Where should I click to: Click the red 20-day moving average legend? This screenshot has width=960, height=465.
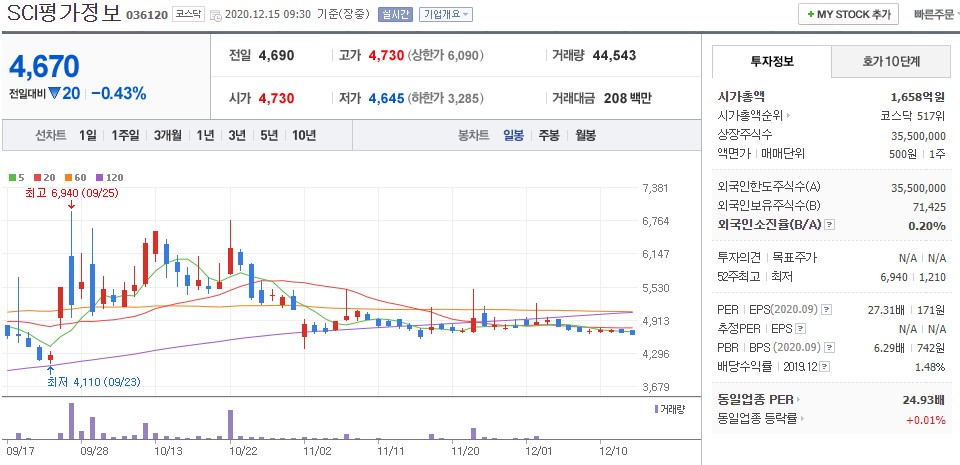click(45, 177)
